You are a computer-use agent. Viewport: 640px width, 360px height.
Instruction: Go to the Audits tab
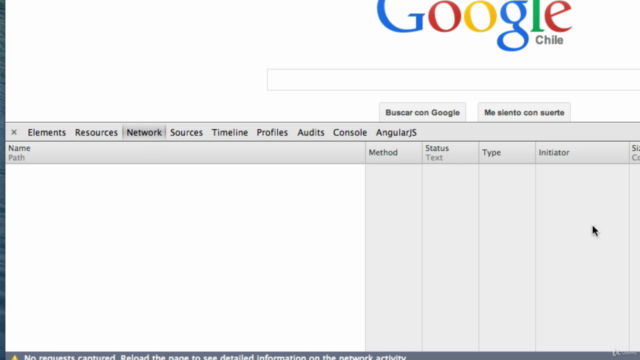coord(310,132)
